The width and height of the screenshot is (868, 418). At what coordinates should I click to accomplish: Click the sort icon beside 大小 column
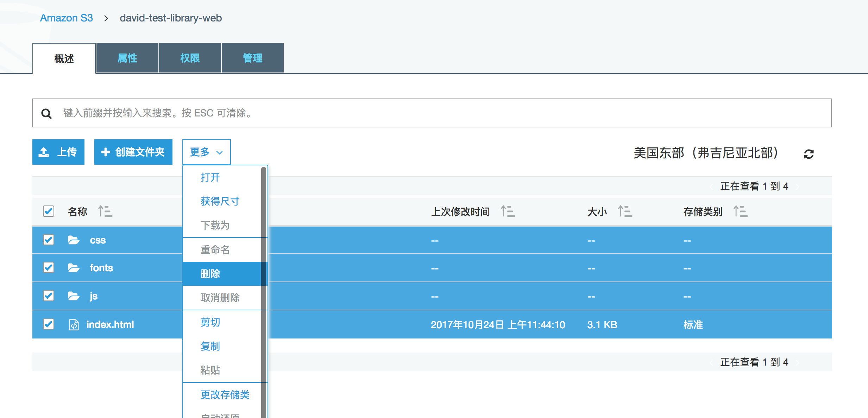coord(625,211)
